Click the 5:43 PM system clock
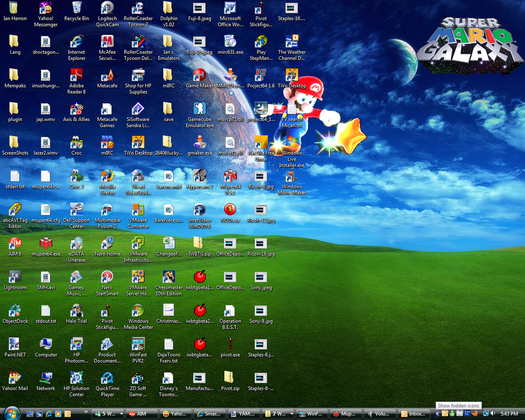 (509, 414)
